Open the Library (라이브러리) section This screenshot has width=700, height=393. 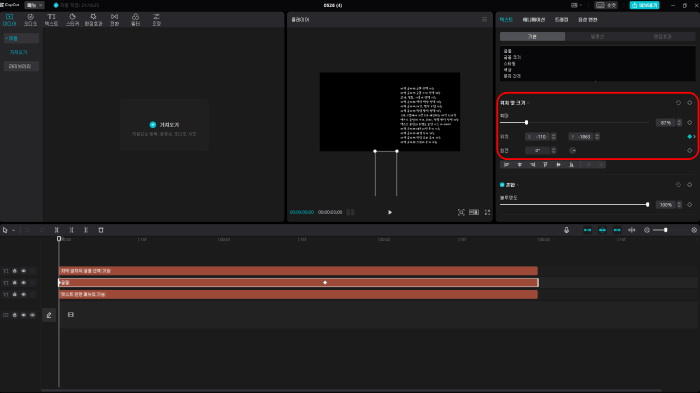pyautogui.click(x=21, y=66)
